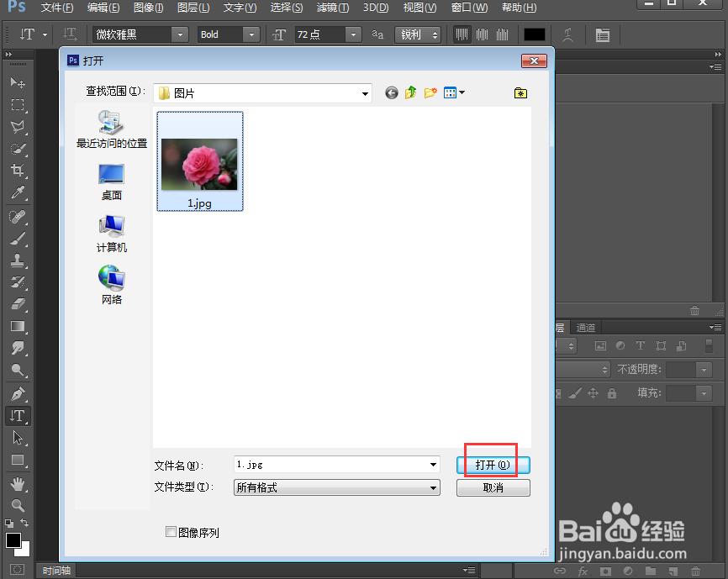This screenshot has width=728, height=579.
Task: Select the Rectangle shape tool
Action: [18, 460]
